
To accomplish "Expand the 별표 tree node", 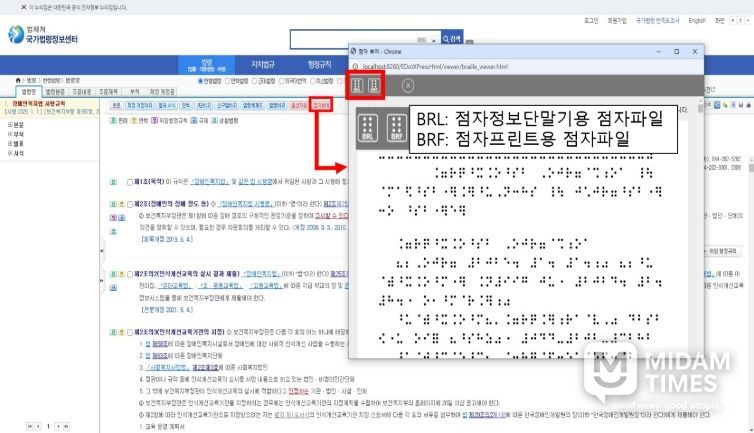I will (10, 144).
